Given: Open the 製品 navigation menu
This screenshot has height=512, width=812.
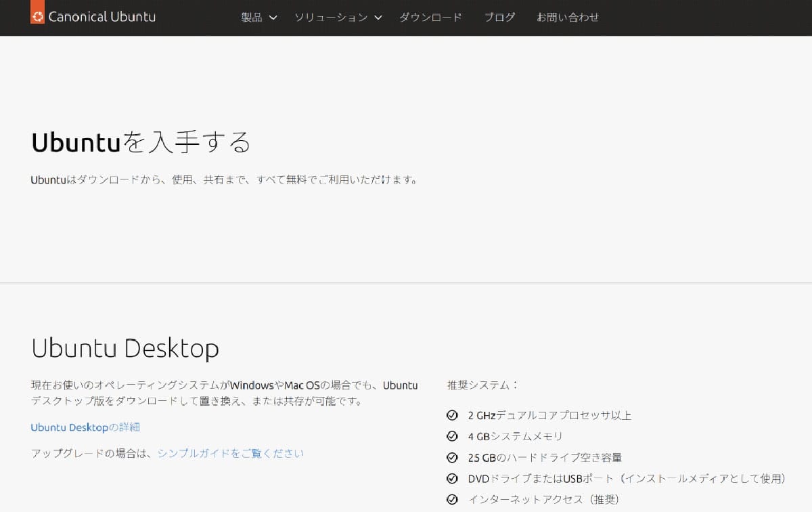Looking at the screenshot, I should [252, 18].
